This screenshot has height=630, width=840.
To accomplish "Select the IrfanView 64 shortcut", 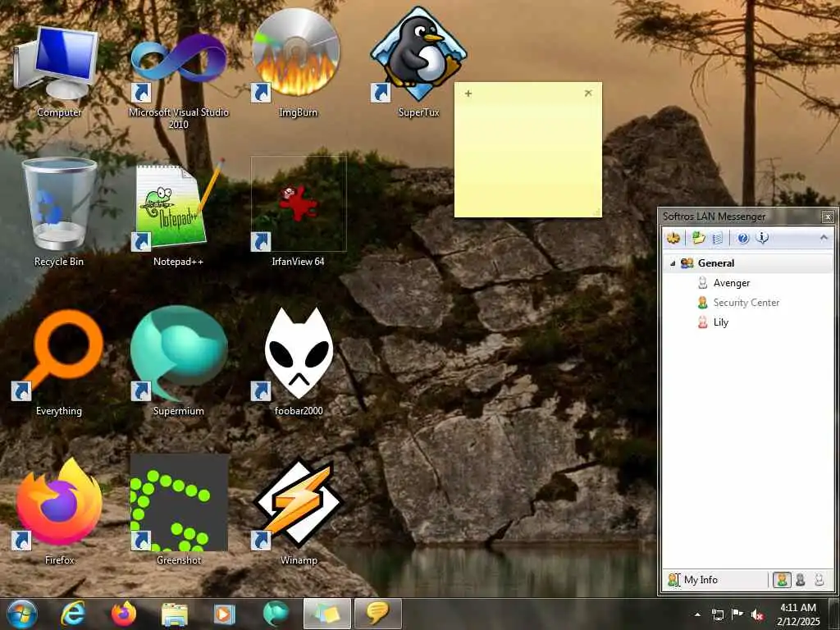I will click(299, 211).
